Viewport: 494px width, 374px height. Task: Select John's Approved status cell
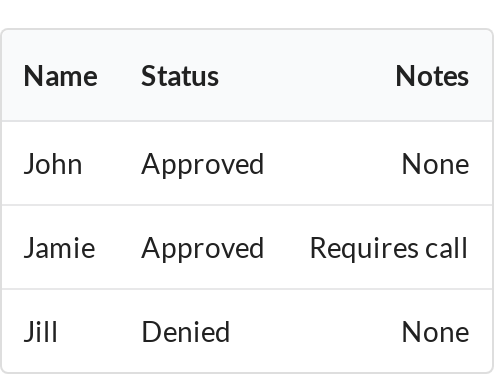point(203,164)
